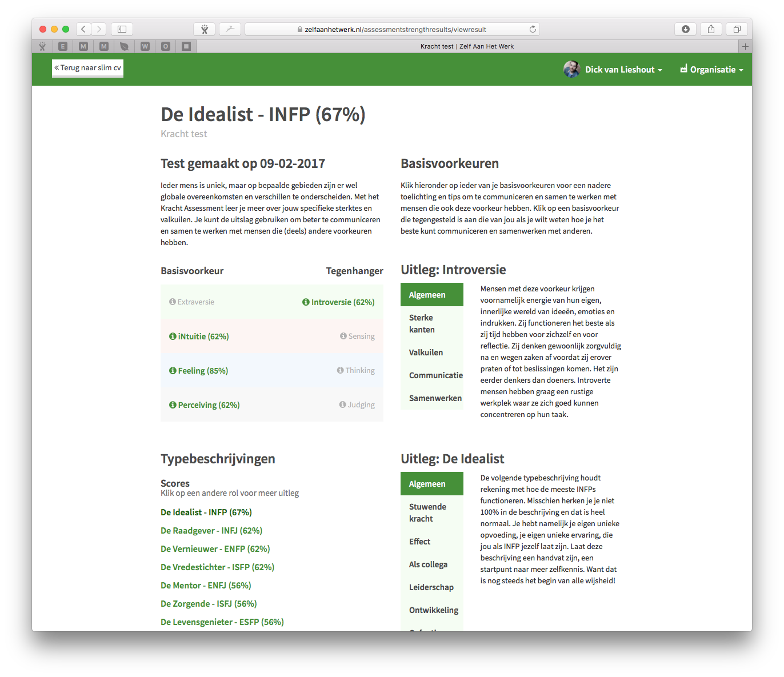Add a new tab with plus button
Viewport: 784px width, 677px height.
745,46
